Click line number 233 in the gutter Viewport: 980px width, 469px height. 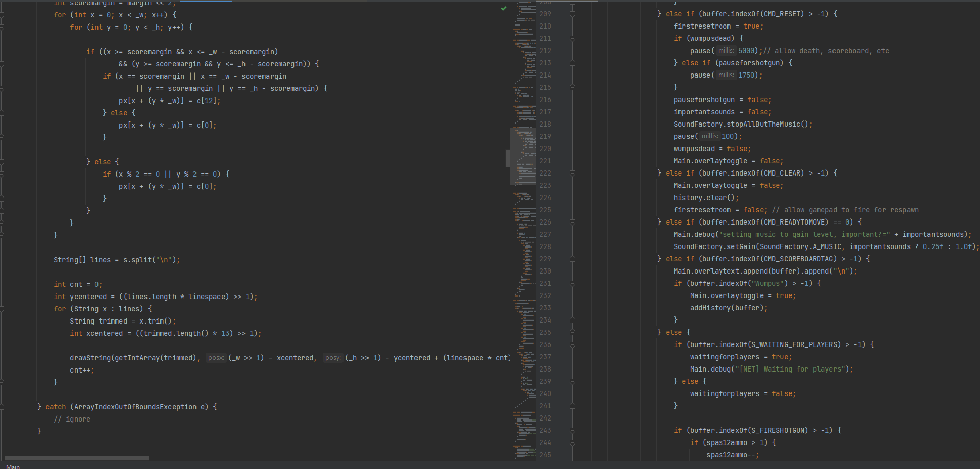pyautogui.click(x=545, y=308)
